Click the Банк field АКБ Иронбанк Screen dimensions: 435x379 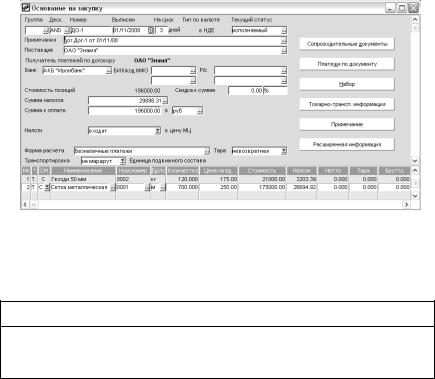tap(75, 71)
